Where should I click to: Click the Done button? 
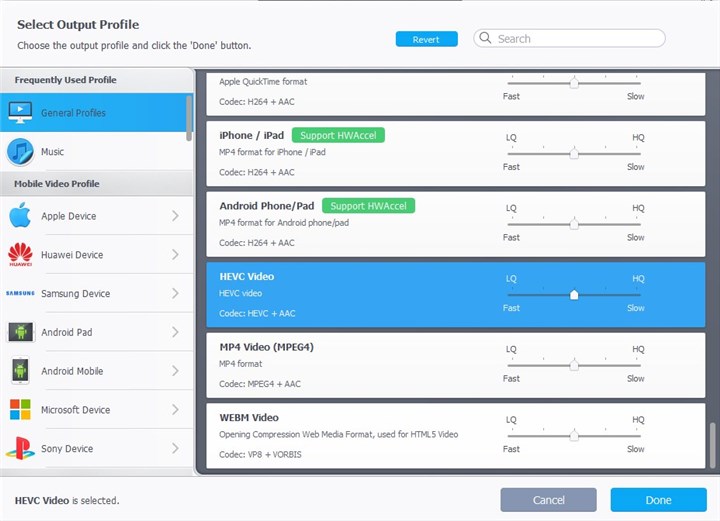click(x=658, y=500)
